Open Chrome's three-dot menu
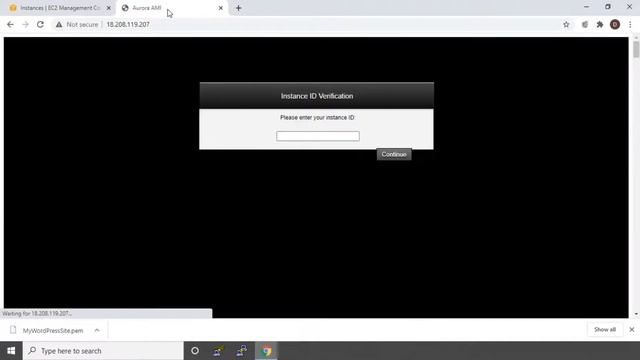The image size is (640, 360). pyautogui.click(x=630, y=24)
